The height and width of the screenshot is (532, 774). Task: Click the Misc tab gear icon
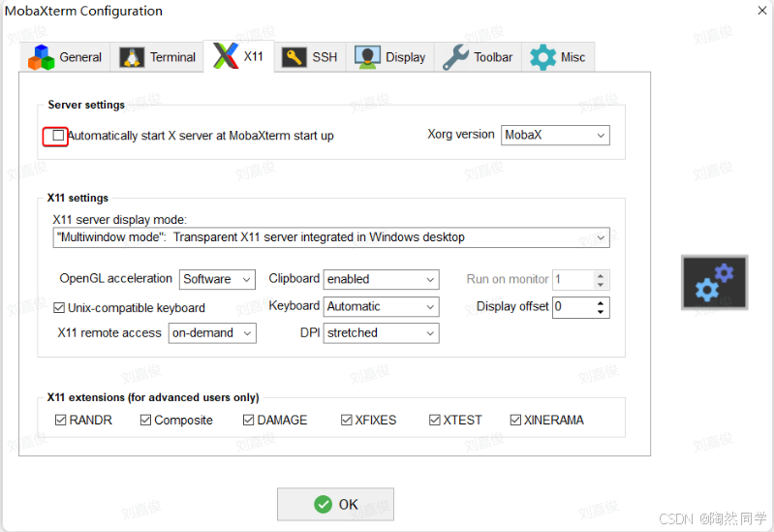pyautogui.click(x=542, y=57)
